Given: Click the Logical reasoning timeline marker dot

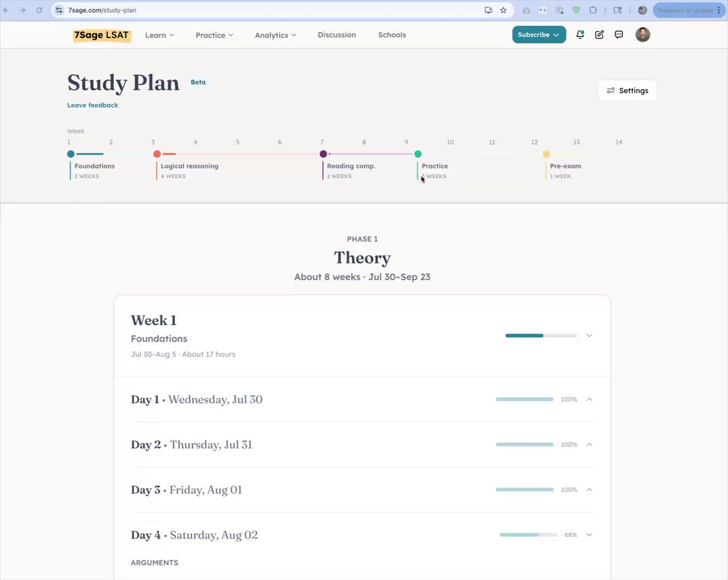Looking at the screenshot, I should click(x=157, y=154).
